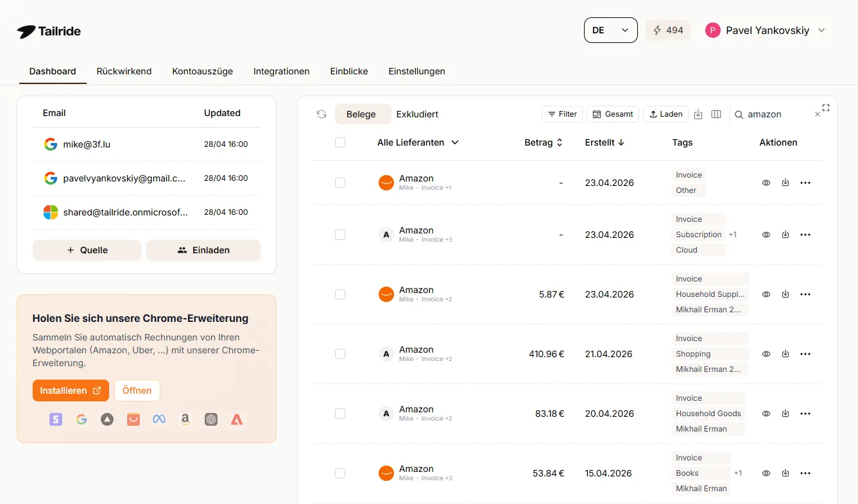The width and height of the screenshot is (858, 504).
Task: Click the OpenAI icon in the extension banner
Action: click(x=211, y=419)
